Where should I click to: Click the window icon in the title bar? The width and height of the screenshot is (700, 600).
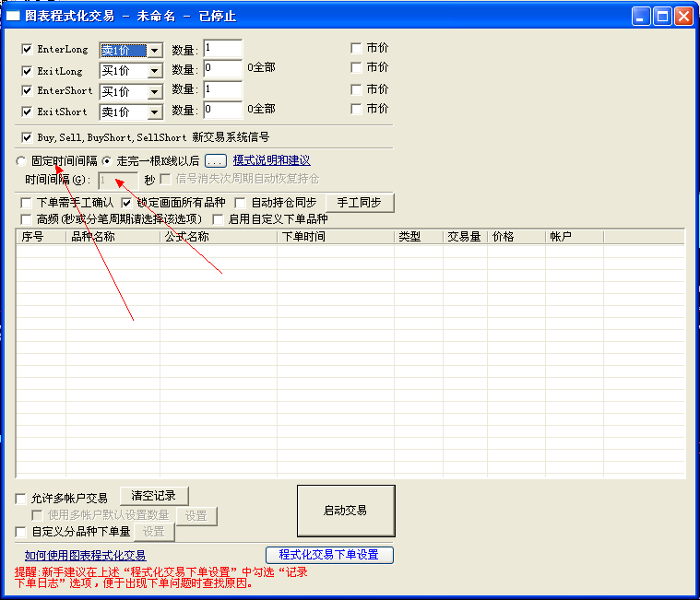pos(14,16)
